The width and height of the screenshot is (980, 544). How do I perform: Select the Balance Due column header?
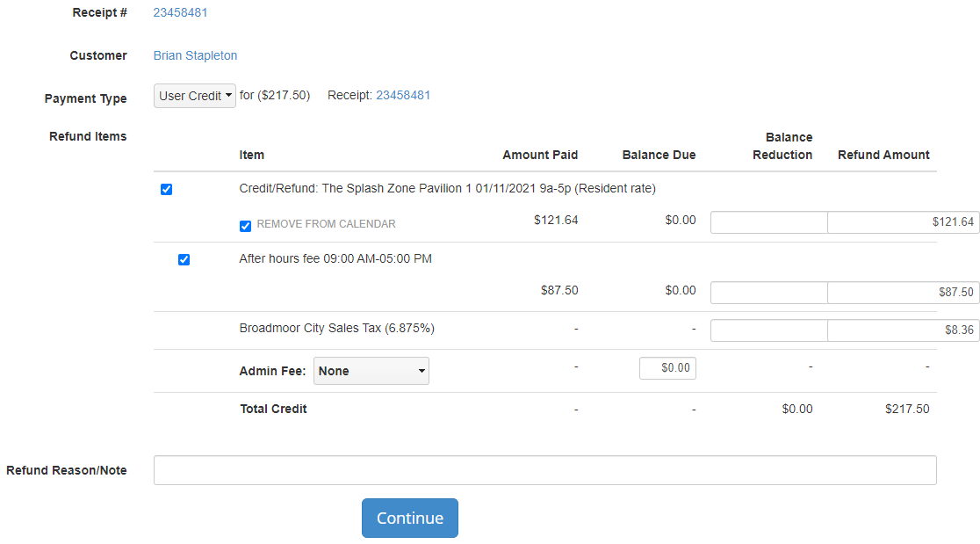pyautogui.click(x=659, y=155)
